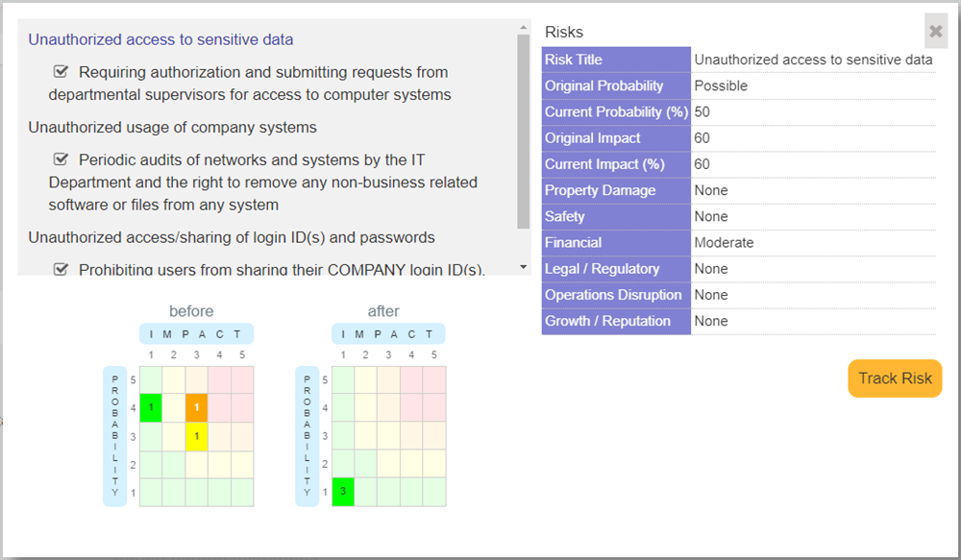
Task: Click green cell with 3 in after matrix
Action: click(x=343, y=492)
